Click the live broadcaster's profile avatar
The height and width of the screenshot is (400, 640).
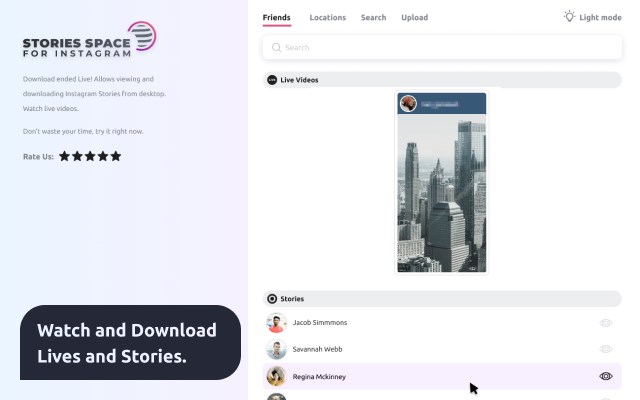pyautogui.click(x=408, y=104)
